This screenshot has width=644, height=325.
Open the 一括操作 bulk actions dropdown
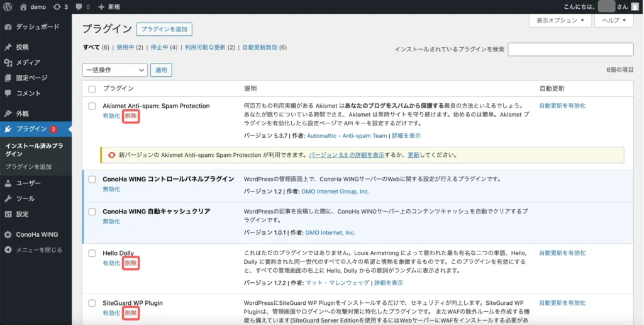(x=115, y=71)
